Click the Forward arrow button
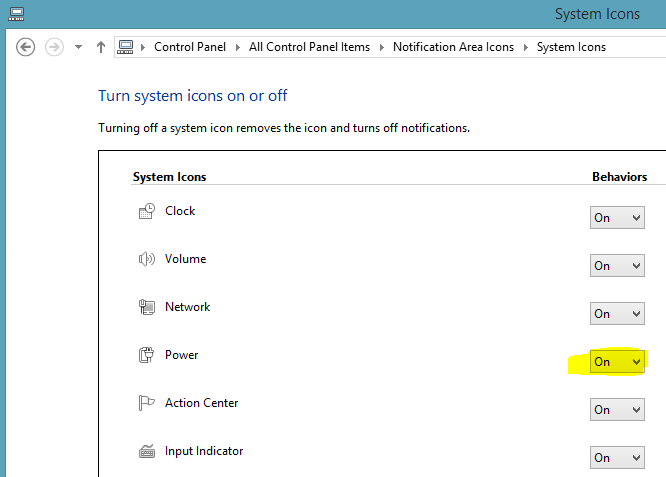 coord(54,47)
